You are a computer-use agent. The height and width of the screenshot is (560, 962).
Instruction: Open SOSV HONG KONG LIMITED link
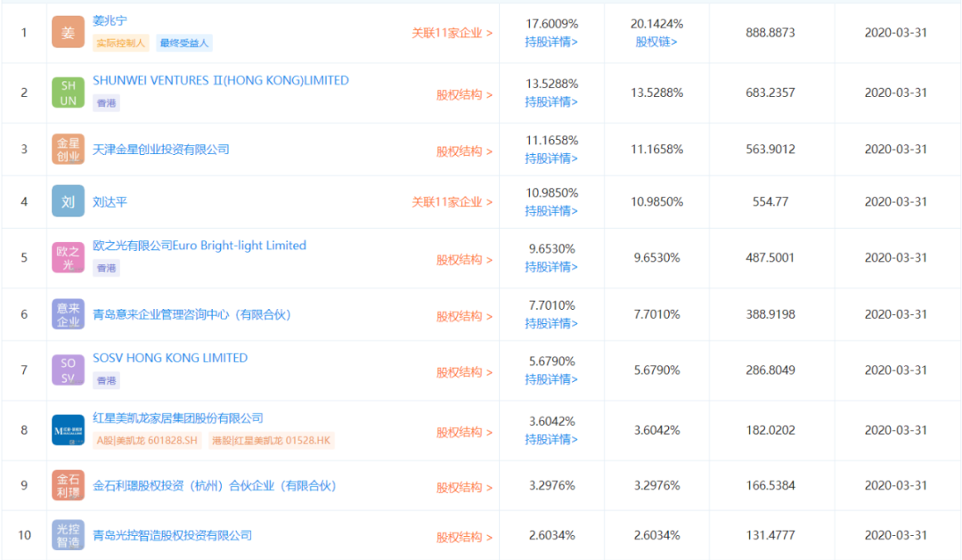[170, 358]
